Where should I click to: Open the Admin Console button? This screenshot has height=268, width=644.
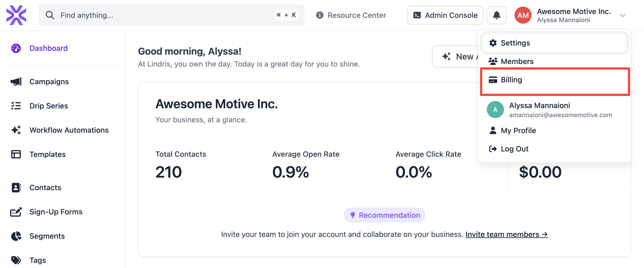445,15
